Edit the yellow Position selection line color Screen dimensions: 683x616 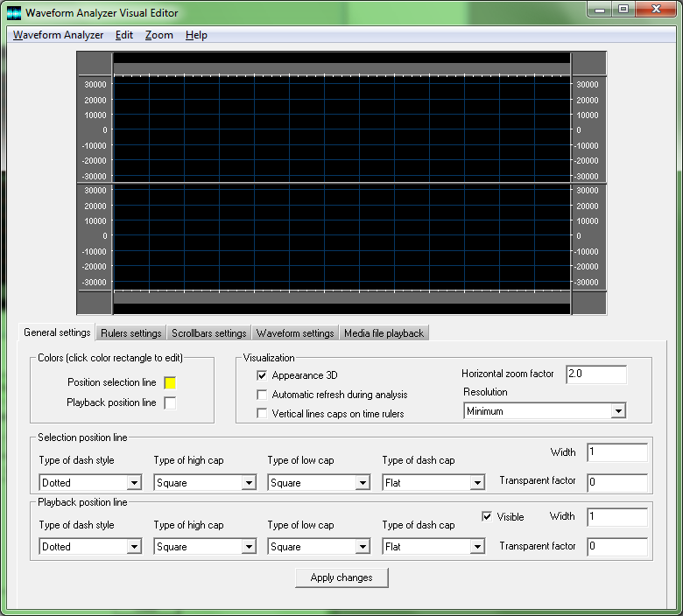(x=170, y=382)
